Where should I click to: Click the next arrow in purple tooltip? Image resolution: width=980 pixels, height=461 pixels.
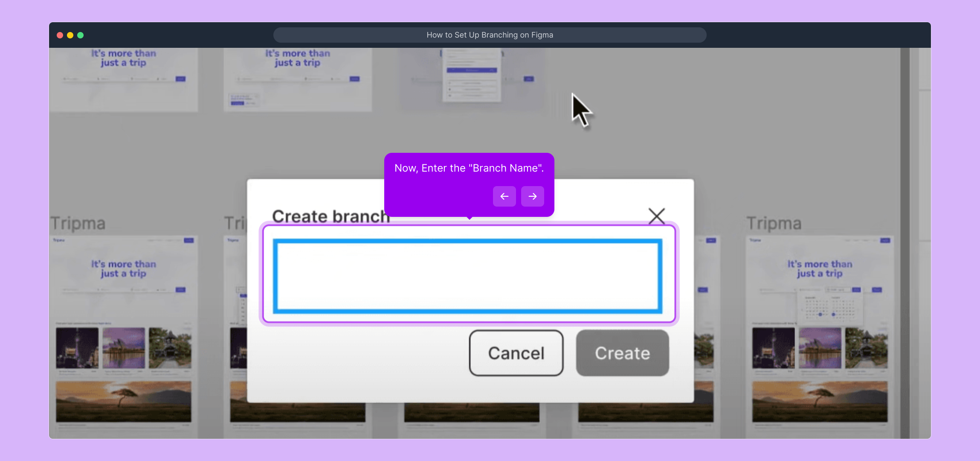point(532,196)
